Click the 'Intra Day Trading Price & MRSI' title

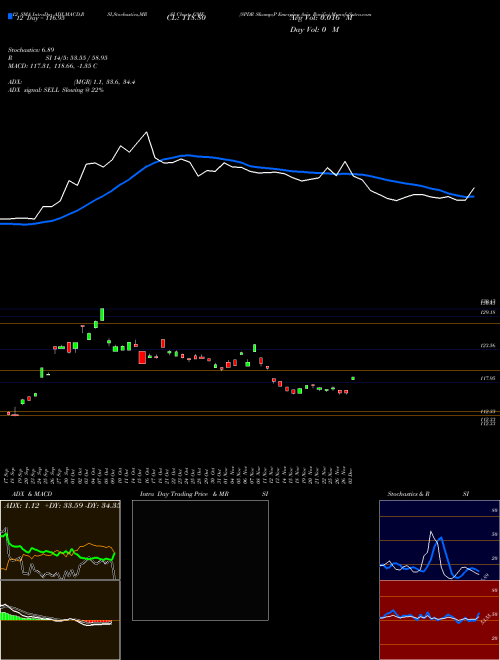(x=204, y=494)
